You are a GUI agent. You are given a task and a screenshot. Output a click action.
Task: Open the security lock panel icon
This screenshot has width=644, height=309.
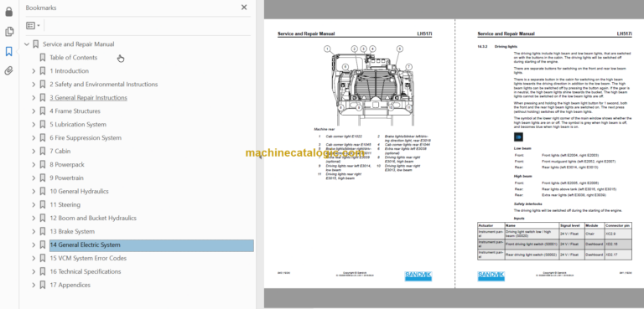(9, 12)
